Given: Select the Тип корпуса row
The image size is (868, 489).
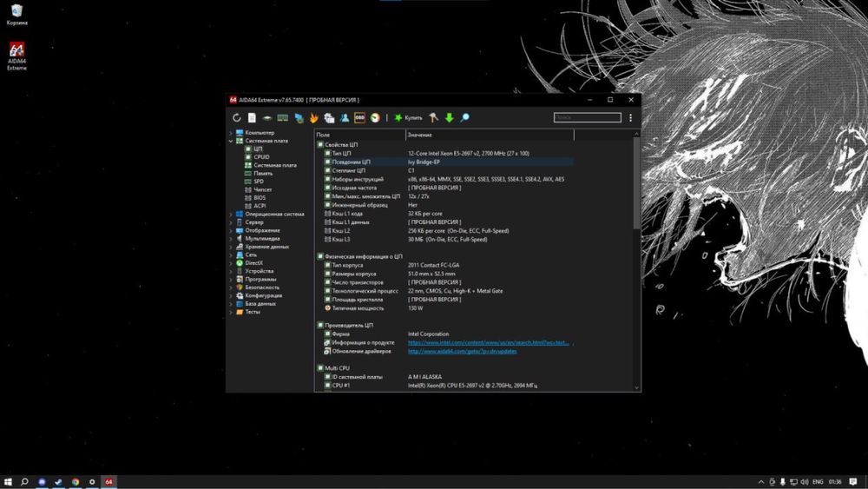Looking at the screenshot, I should tap(444, 265).
